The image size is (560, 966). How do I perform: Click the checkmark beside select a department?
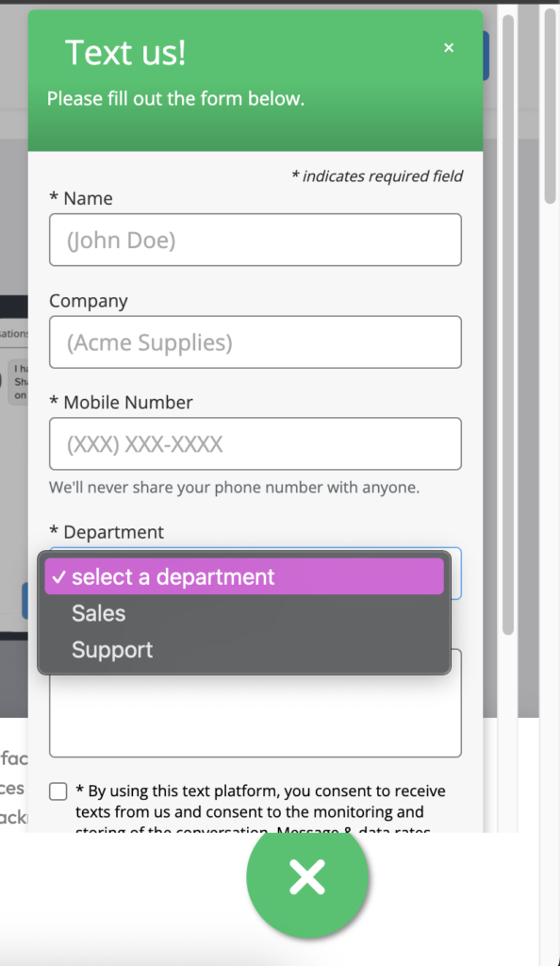[x=58, y=577]
